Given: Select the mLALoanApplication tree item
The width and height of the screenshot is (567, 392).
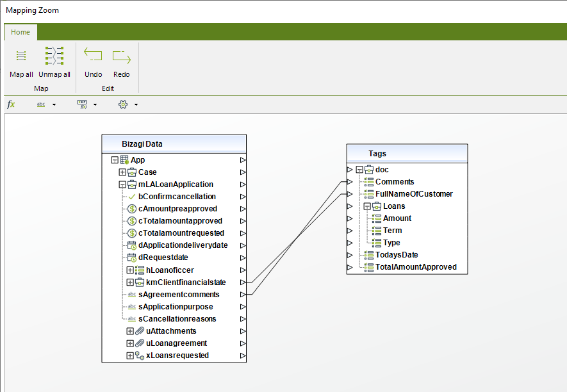Looking at the screenshot, I should point(176,184).
